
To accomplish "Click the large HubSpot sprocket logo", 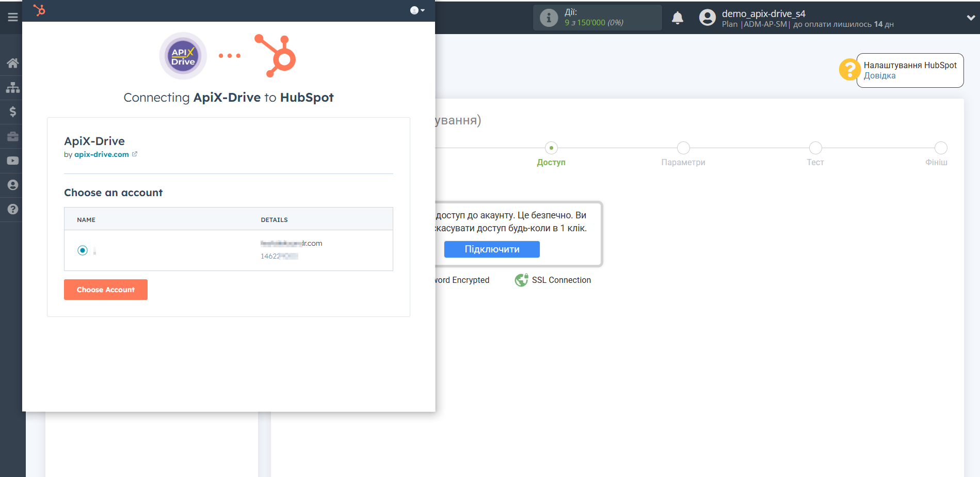I will 275,56.
